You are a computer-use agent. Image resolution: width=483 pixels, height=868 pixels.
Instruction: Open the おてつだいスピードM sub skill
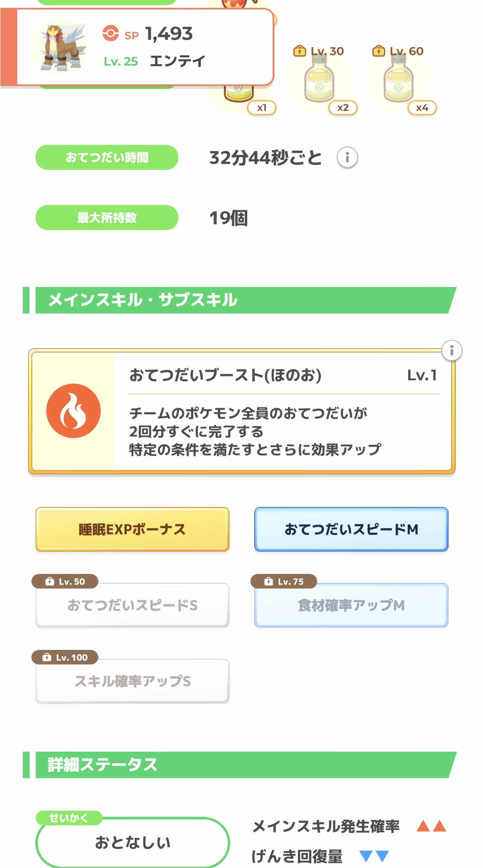[x=351, y=529]
